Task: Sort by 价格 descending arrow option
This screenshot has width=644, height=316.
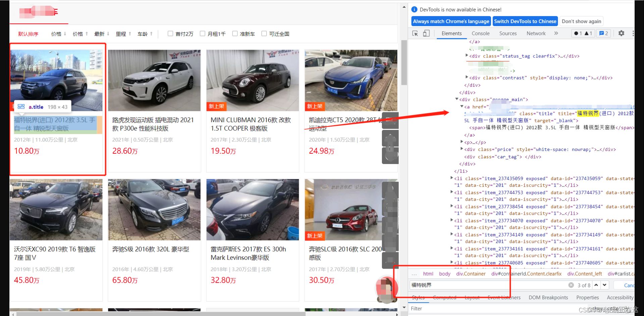Action: tap(59, 34)
